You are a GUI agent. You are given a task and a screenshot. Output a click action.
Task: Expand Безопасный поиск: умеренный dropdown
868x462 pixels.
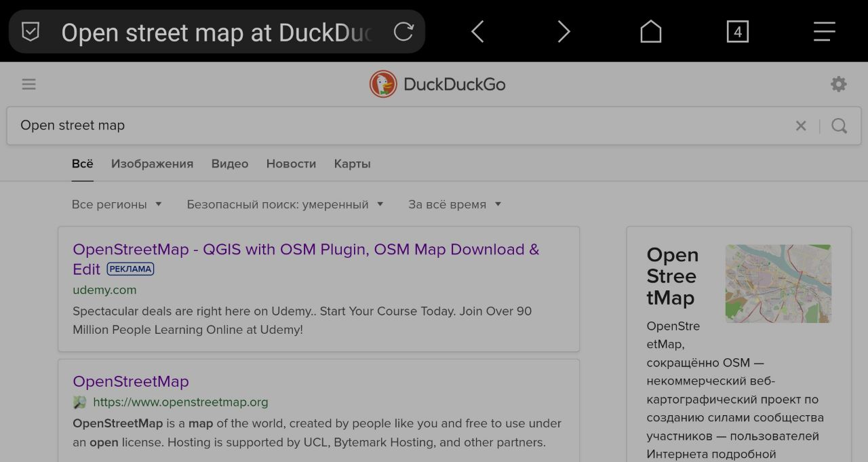click(x=285, y=204)
